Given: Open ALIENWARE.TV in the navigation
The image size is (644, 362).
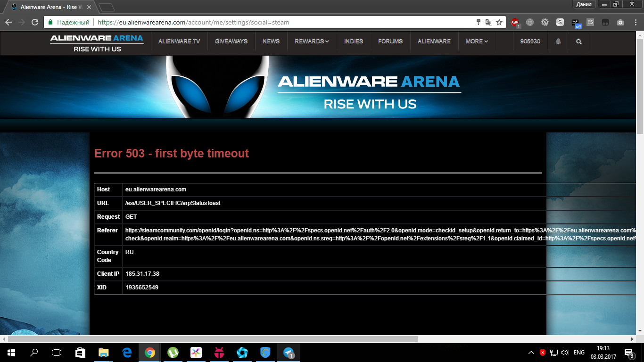Looking at the screenshot, I should [179, 41].
